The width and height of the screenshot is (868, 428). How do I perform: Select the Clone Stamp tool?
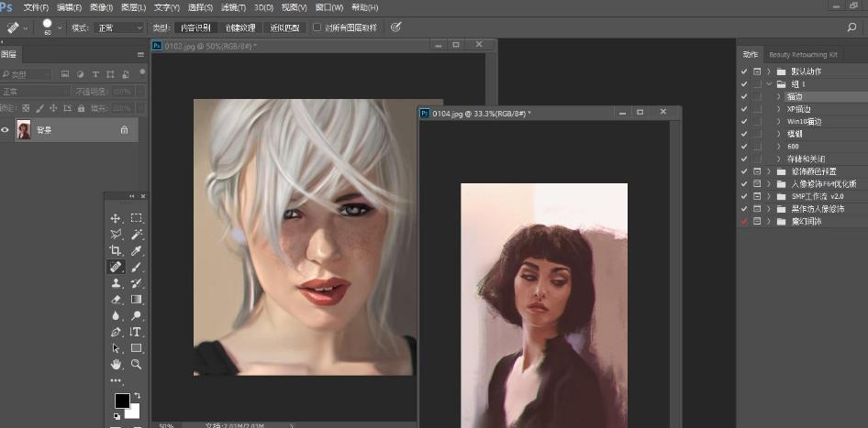pyautogui.click(x=116, y=283)
